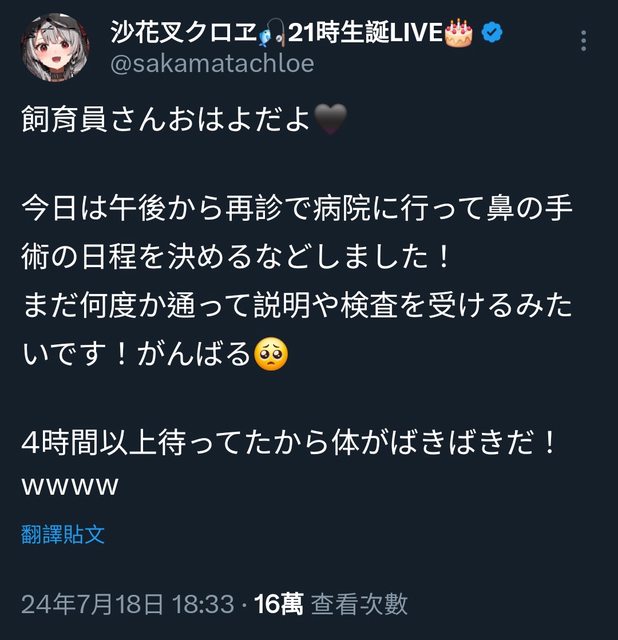Click the pleading face emoji
The width and height of the screenshot is (618, 640).
click(x=271, y=354)
